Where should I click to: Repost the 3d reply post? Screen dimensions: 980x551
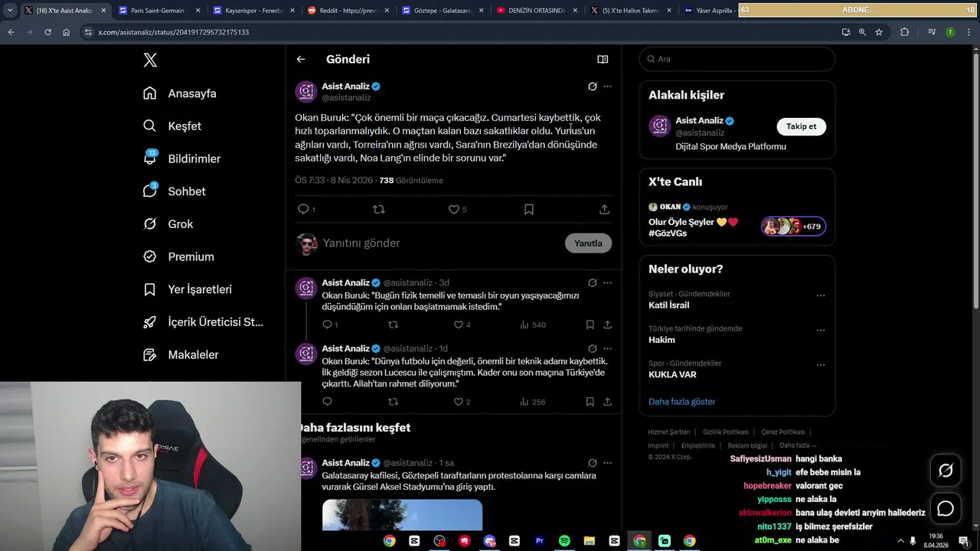tap(393, 324)
